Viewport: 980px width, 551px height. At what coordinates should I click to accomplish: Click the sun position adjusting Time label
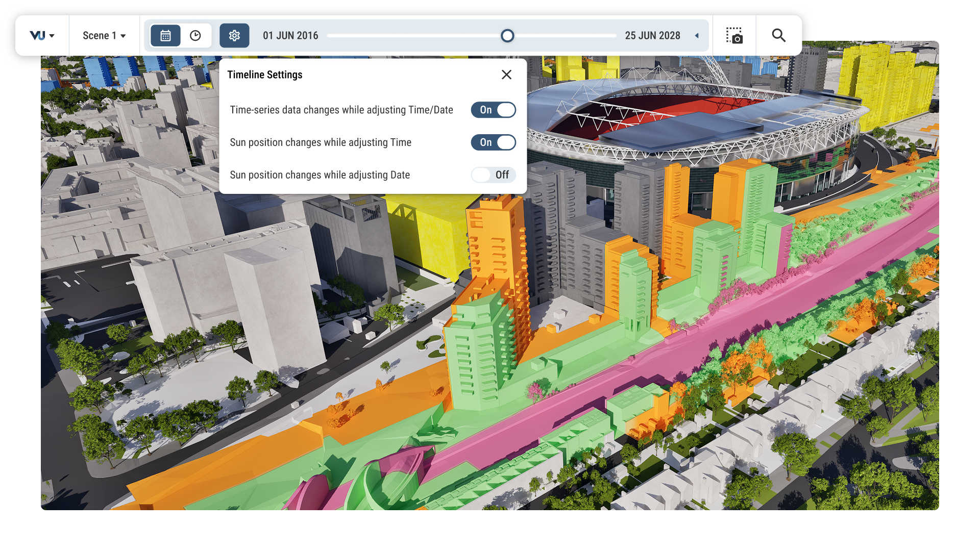[321, 142]
